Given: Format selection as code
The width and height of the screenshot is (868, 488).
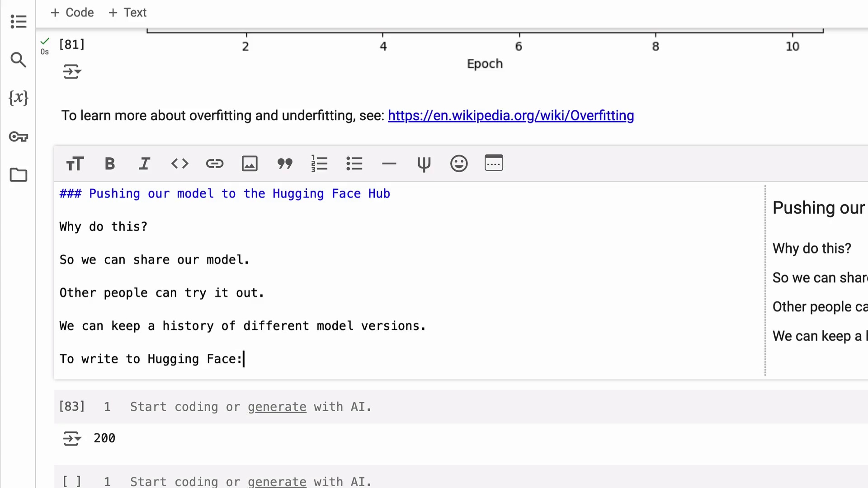Looking at the screenshot, I should [179, 164].
